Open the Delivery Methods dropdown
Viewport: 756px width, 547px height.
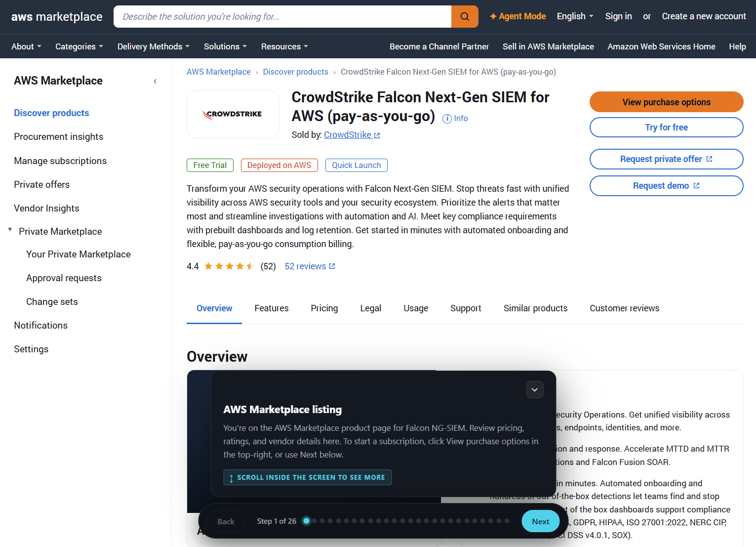tap(153, 46)
